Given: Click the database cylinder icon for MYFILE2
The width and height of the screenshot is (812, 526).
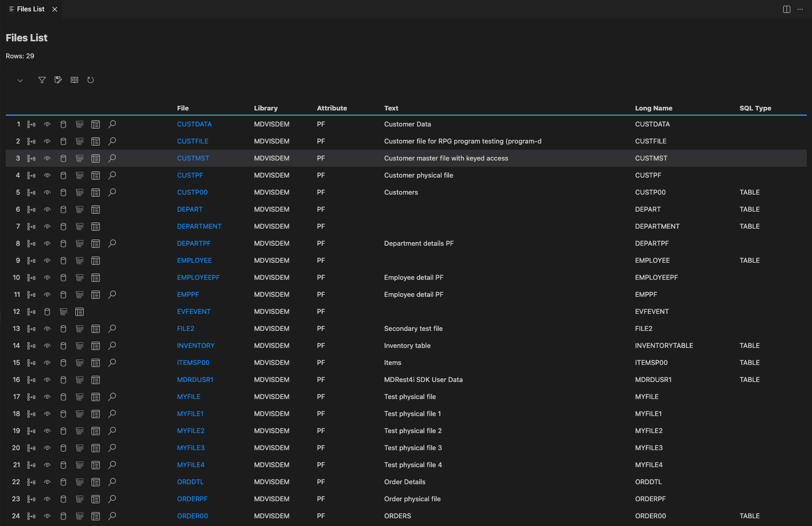Looking at the screenshot, I should pyautogui.click(x=63, y=431).
